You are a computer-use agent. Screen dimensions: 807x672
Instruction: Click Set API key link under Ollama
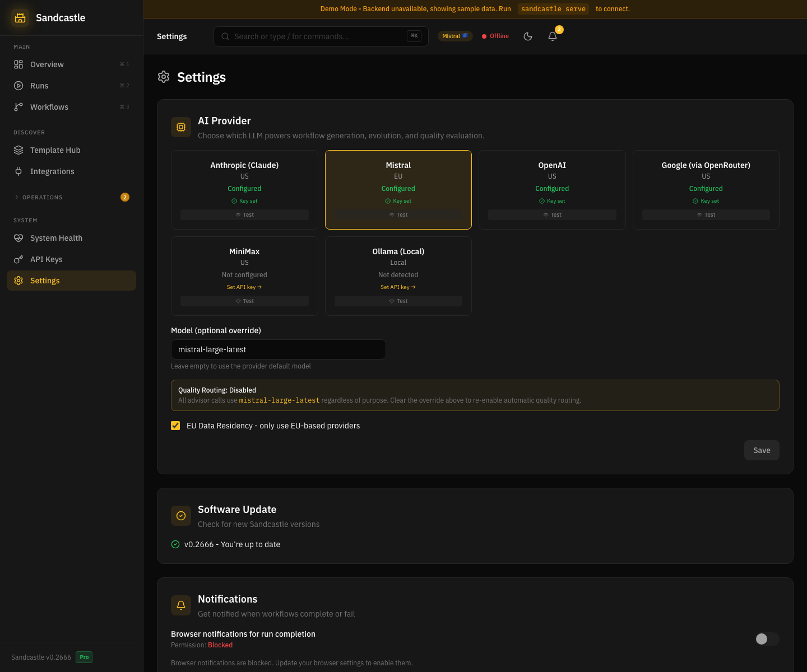(398, 287)
